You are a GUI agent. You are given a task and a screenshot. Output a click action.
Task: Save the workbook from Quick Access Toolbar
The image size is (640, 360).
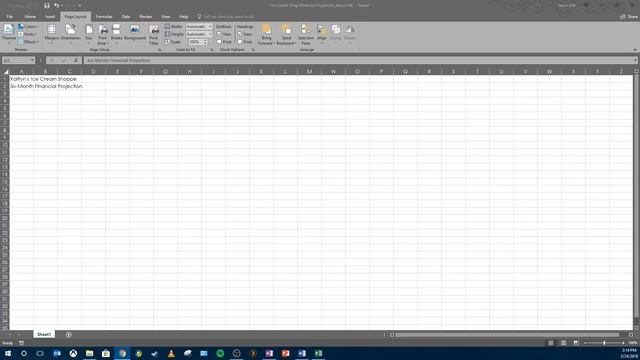pyautogui.click(x=47, y=5)
